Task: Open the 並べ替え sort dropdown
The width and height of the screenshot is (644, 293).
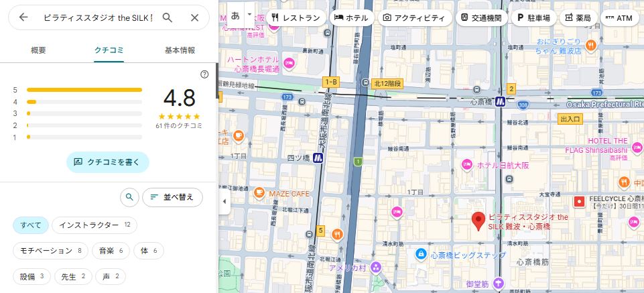Action: [172, 197]
